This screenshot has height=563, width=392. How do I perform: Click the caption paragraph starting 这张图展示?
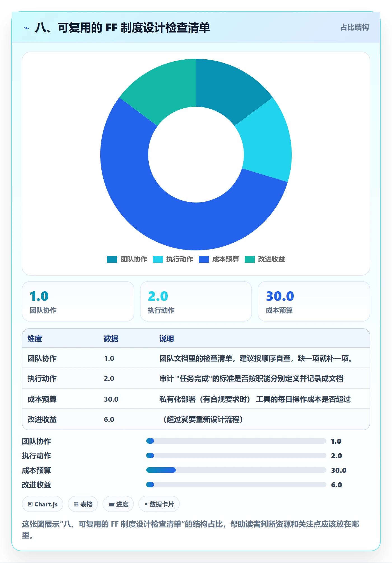[x=190, y=529]
